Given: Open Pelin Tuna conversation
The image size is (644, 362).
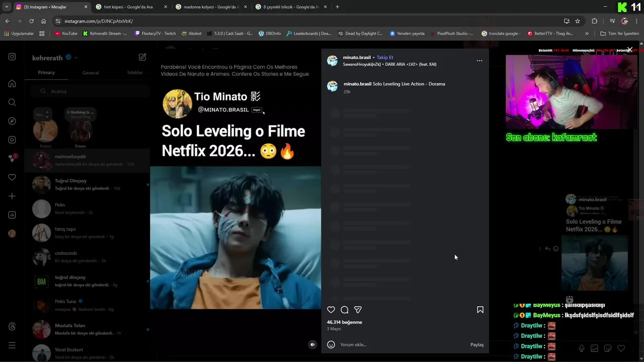Looking at the screenshot, I should [x=88, y=305].
